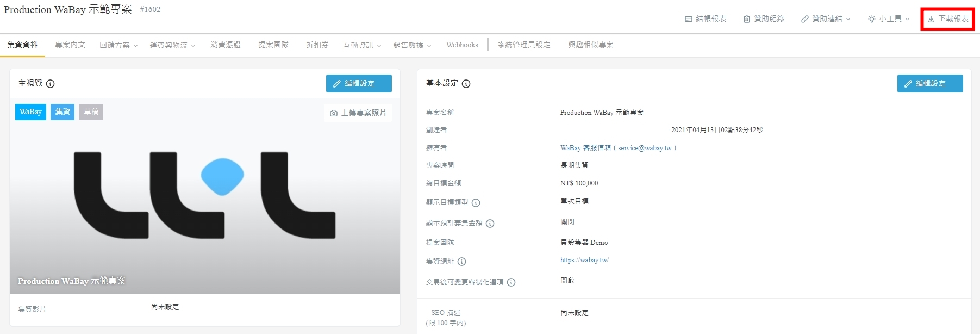980x334 pixels.
Task: Click the info icon beside 主視覺
Action: click(51, 84)
